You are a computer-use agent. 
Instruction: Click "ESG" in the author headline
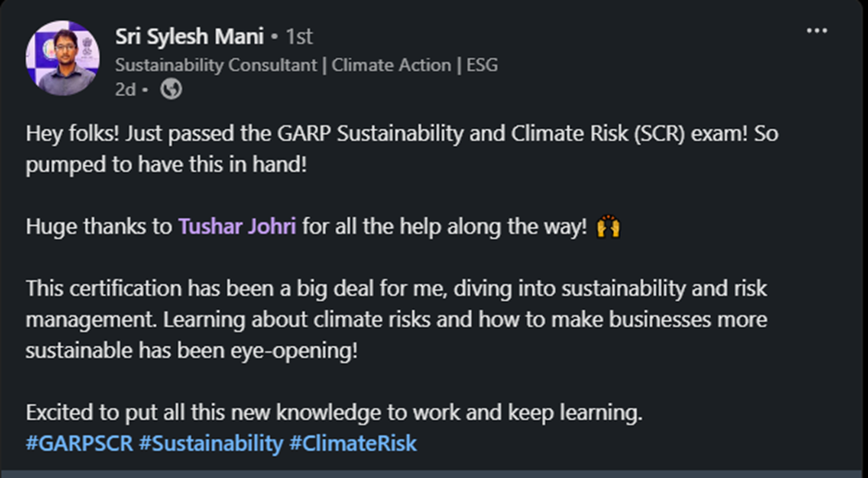[479, 65]
